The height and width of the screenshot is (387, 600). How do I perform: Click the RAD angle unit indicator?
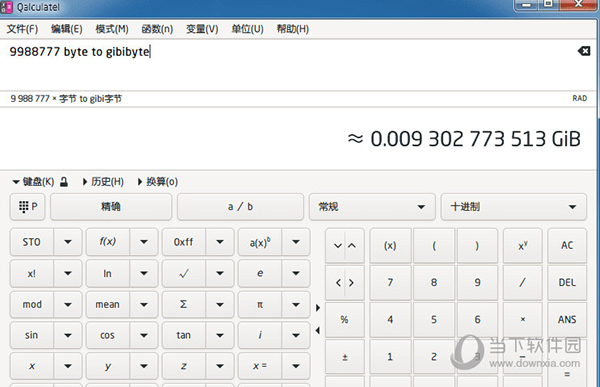579,98
